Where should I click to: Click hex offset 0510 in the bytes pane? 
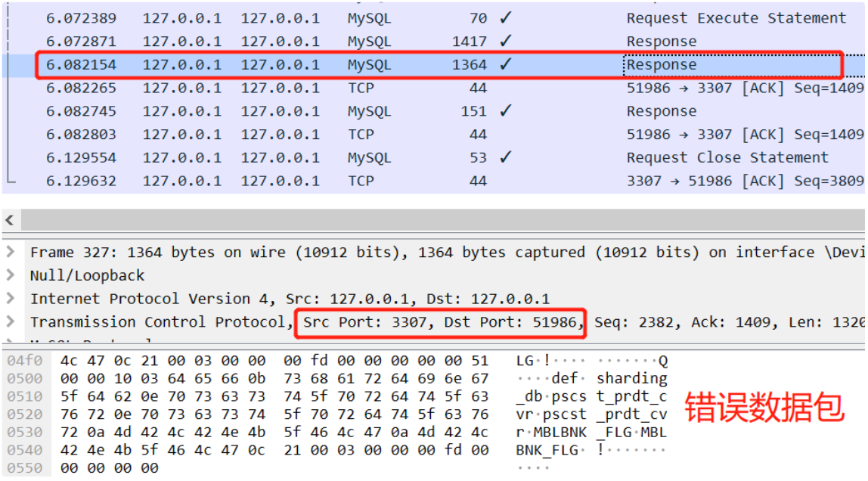pos(25,396)
